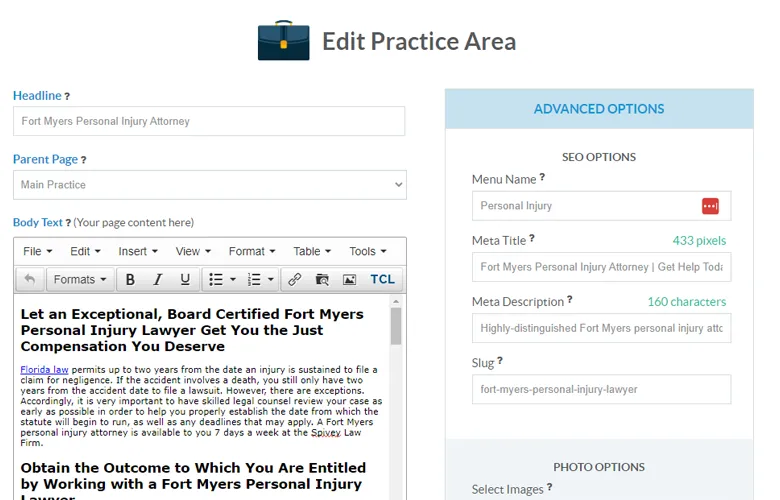Screen dimensions: 780x500
Task: Insert a hyperlink with the link icon
Action: tap(294, 280)
